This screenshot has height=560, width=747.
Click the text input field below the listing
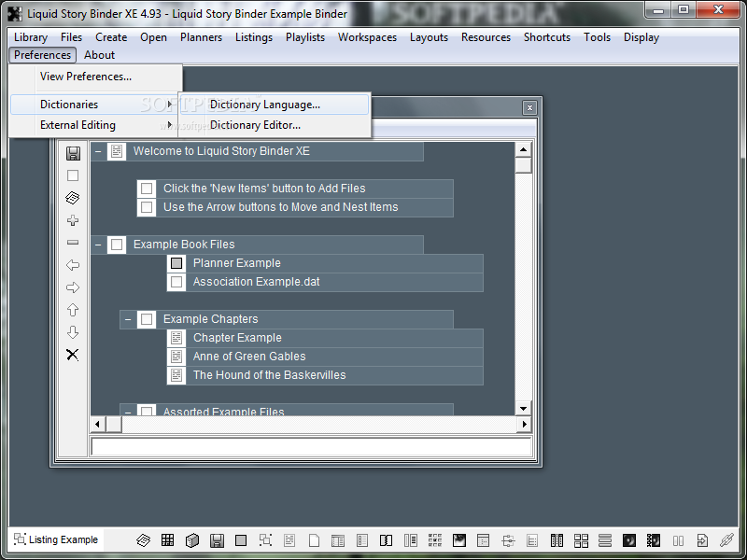point(312,446)
